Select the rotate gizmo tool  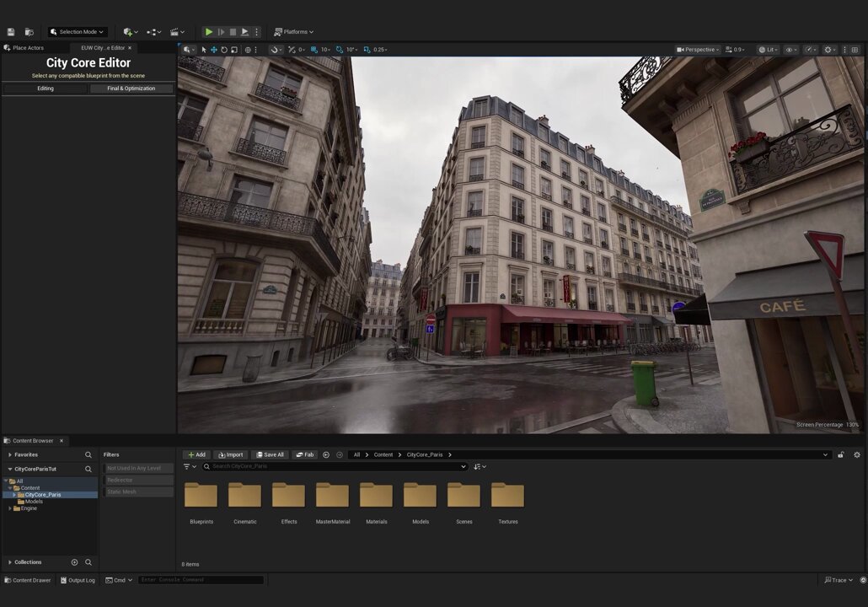(224, 50)
